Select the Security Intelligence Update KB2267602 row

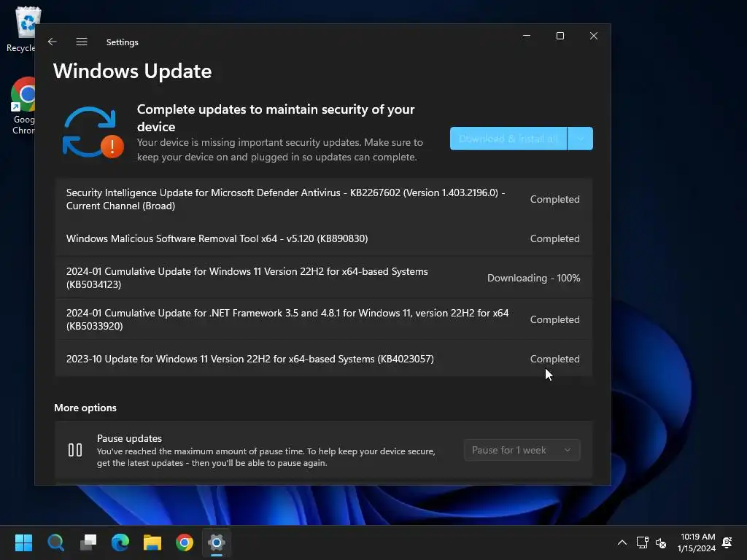click(323, 199)
